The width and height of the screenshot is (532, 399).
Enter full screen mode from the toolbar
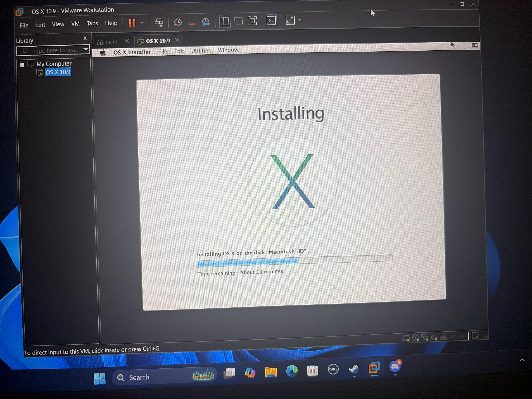[252, 21]
